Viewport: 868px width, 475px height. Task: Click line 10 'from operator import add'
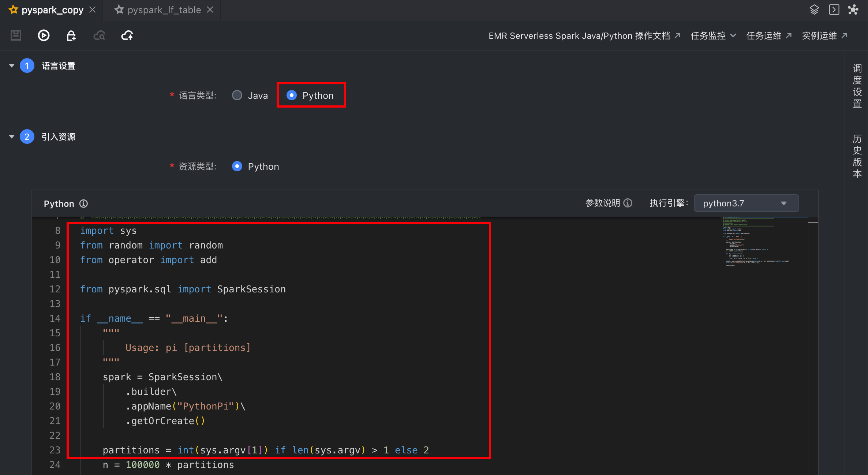pyautogui.click(x=149, y=260)
